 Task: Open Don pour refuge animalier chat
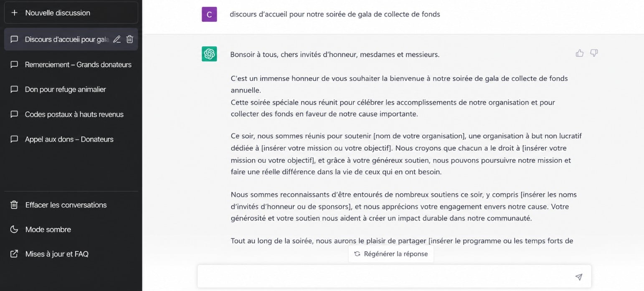click(x=71, y=89)
